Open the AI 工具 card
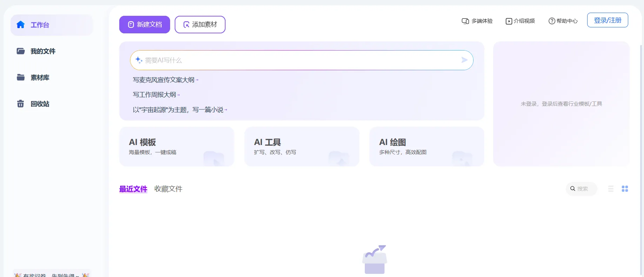The height and width of the screenshot is (277, 644). (x=302, y=146)
